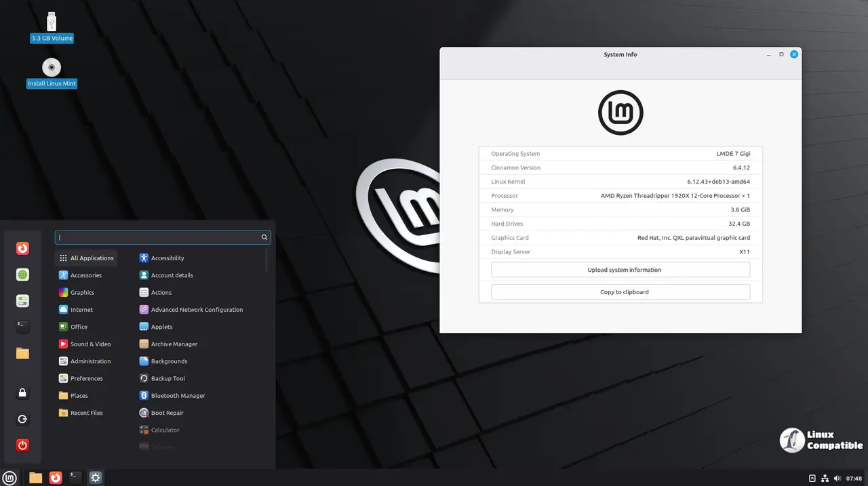Open Terminal from the menu favorites sidebar

[x=22, y=327]
